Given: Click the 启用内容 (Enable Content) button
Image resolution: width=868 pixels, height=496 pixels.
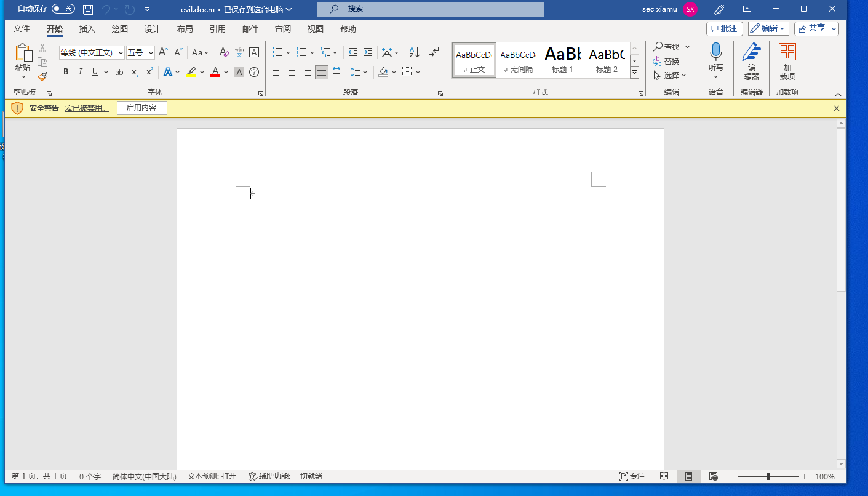Looking at the screenshot, I should point(141,108).
